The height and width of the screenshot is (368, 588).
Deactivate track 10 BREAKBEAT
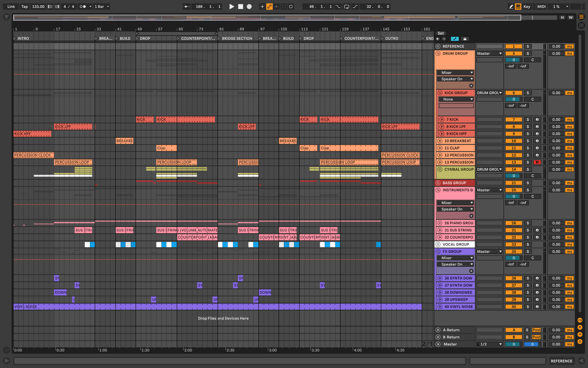(514, 141)
